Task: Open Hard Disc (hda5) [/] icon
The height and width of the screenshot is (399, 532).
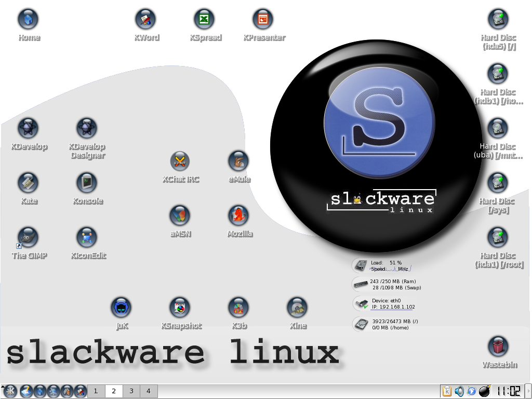Action: pos(498,19)
